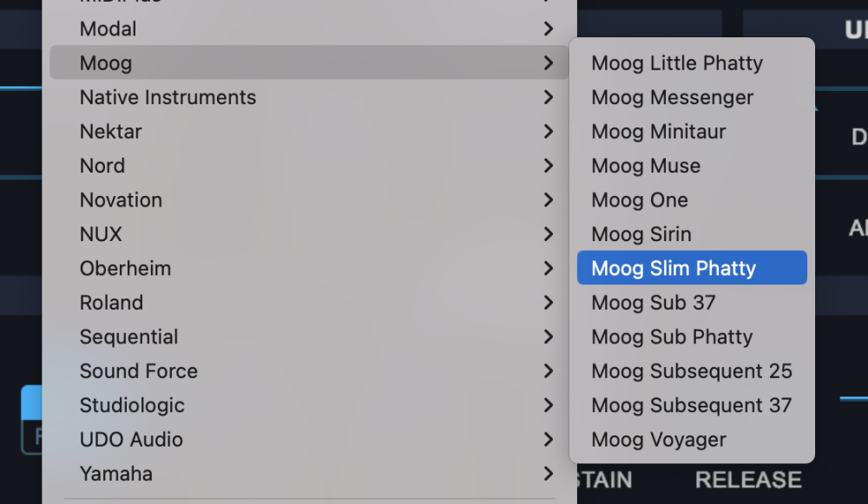Click the UDO Audio menu entry
The image size is (868, 504).
pyautogui.click(x=131, y=440)
